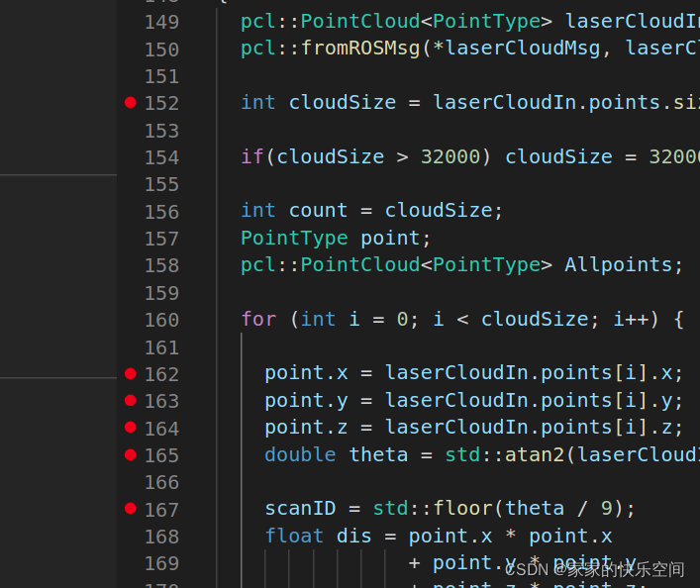Screen dimensions: 700x588
Task: Click the 'count' variable on line 156
Action: tap(318, 211)
